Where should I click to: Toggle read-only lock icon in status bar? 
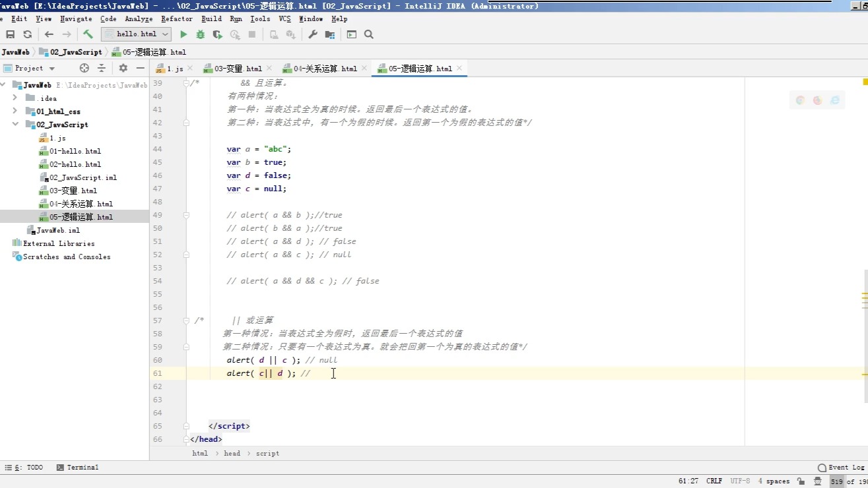tap(801, 481)
